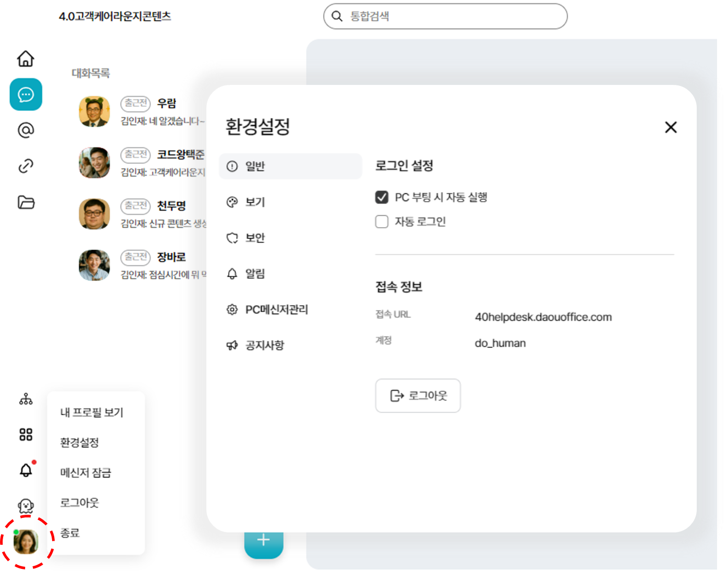The width and height of the screenshot is (728, 572).
Task: Click the four-square apps grid icon
Action: coord(26,434)
